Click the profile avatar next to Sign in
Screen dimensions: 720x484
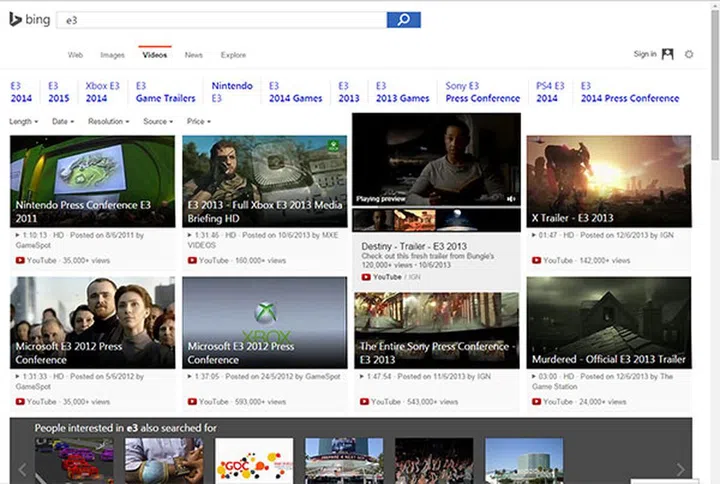(x=668, y=54)
